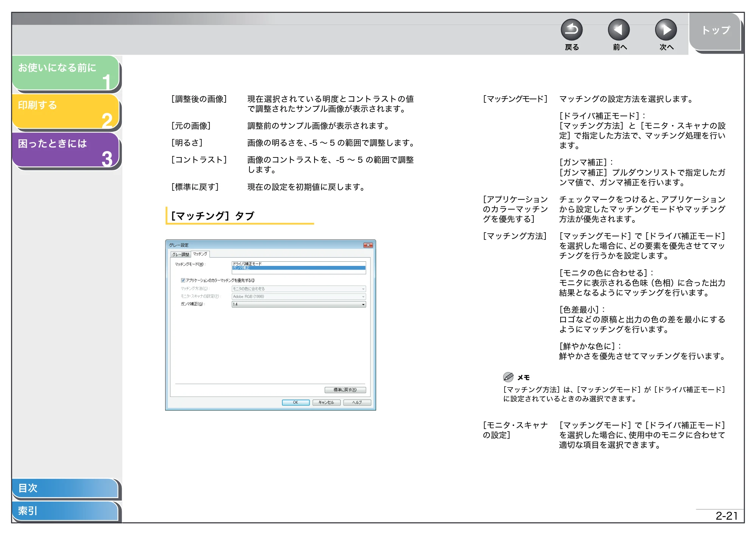Screen dimensions: 756x534
Task: Open chapter 1 お使いになる前に
Action: tap(66, 73)
